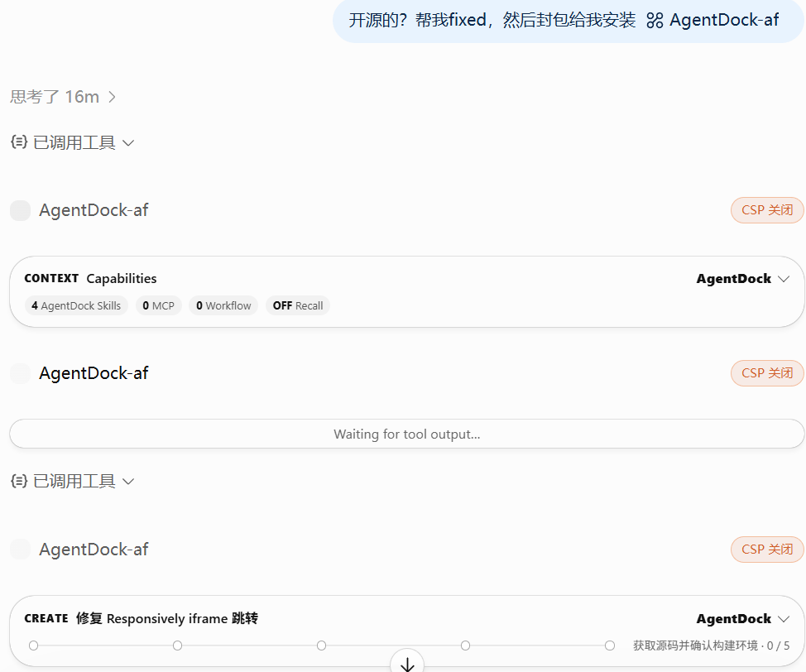Viewport: 806px width, 672px height.
Task: Toggle the OFF Recall chip
Action: click(298, 305)
